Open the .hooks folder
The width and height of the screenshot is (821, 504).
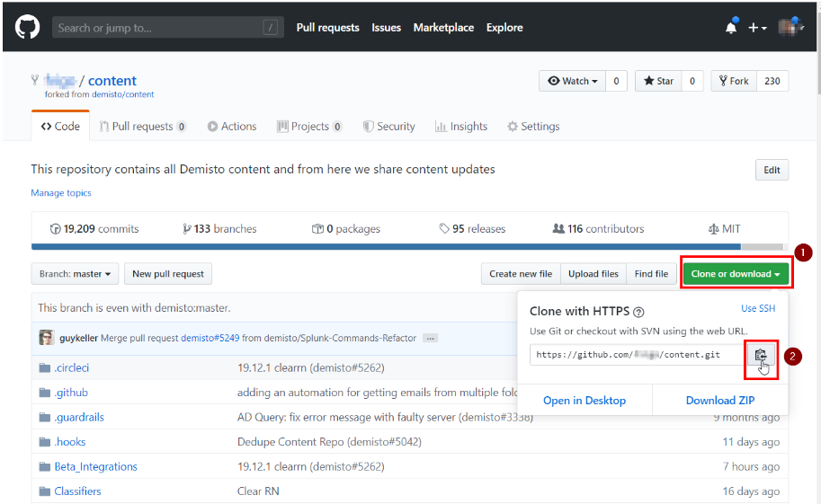click(x=69, y=442)
